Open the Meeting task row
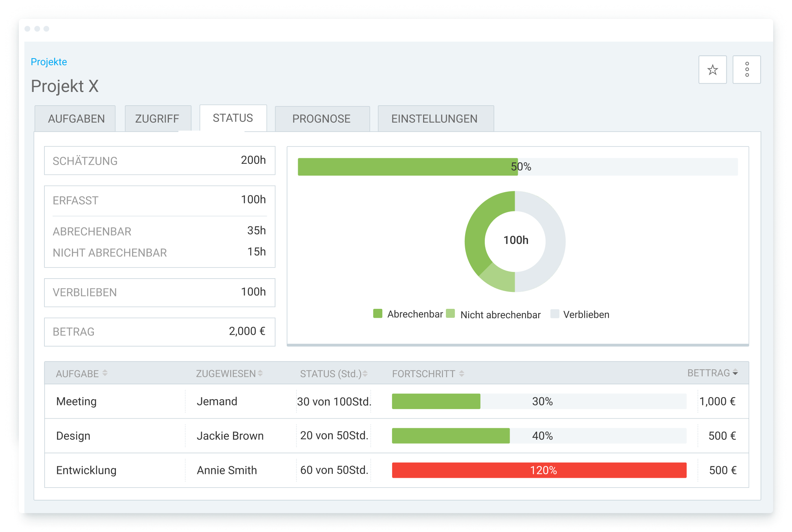The image size is (792, 532). pos(76,401)
